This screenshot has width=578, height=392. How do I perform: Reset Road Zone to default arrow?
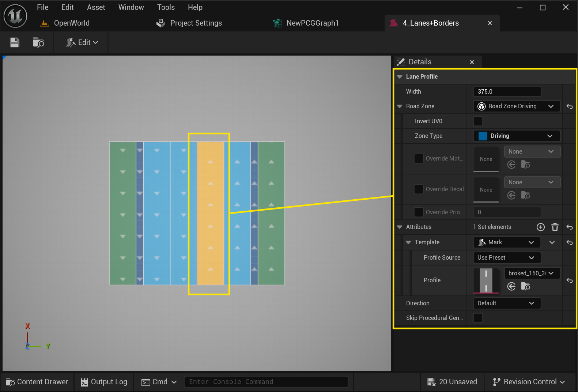tap(570, 106)
